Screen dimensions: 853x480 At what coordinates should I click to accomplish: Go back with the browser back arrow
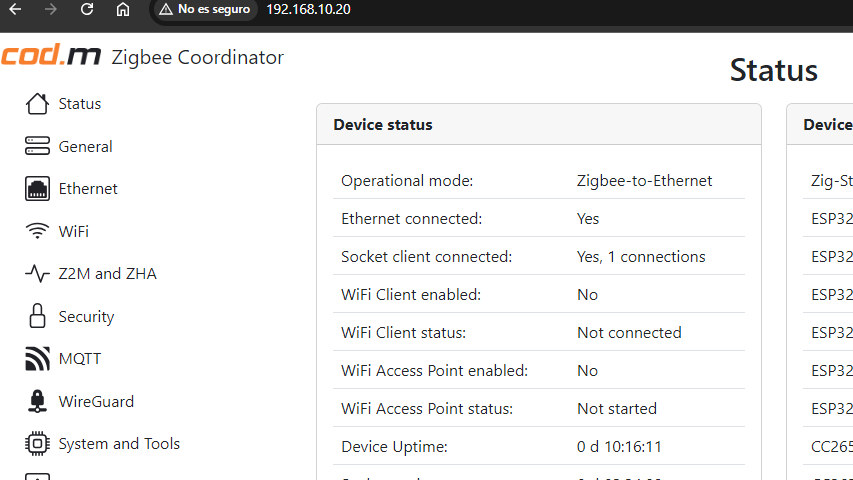click(x=15, y=9)
